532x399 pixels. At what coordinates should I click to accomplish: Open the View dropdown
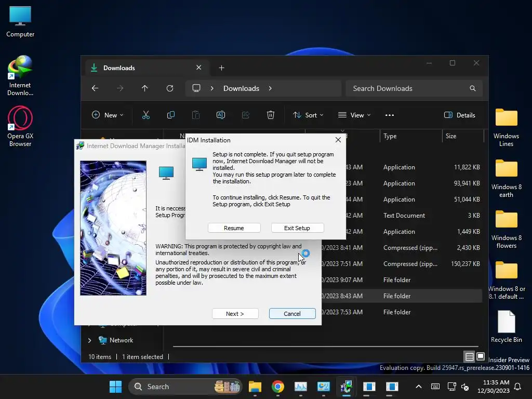tap(354, 115)
